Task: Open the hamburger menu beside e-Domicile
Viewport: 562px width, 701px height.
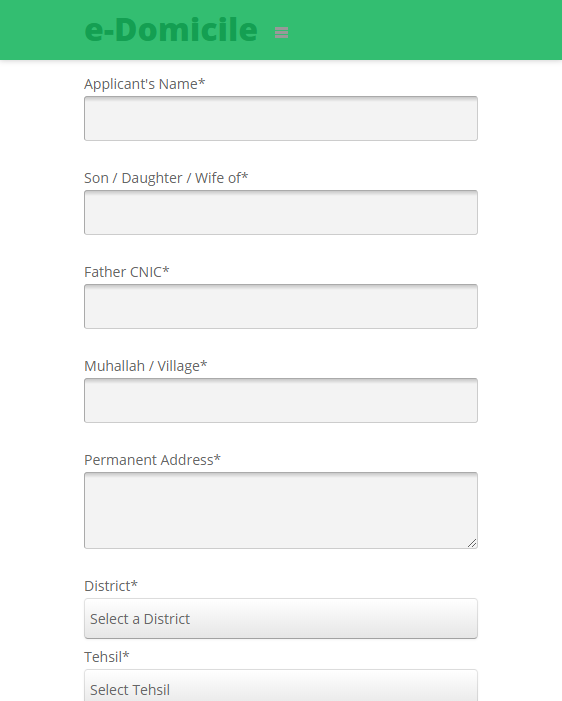Action: point(281,32)
